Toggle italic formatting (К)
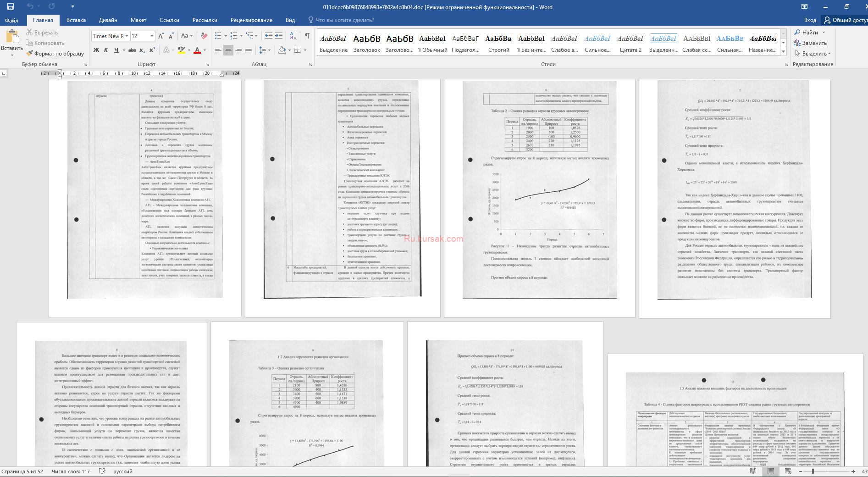Viewport: 868px width, 477px height. tap(106, 50)
